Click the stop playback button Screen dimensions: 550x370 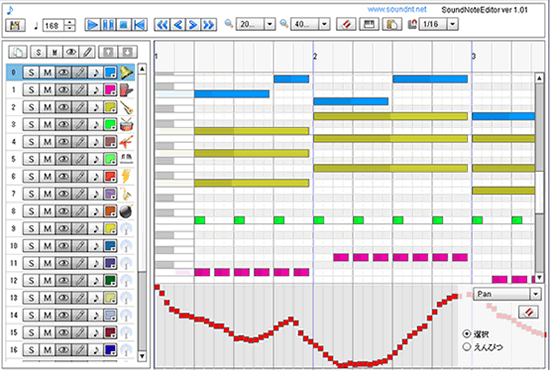tap(124, 25)
